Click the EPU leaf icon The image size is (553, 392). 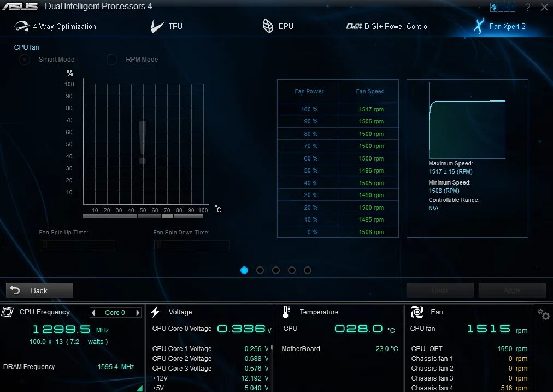point(268,26)
